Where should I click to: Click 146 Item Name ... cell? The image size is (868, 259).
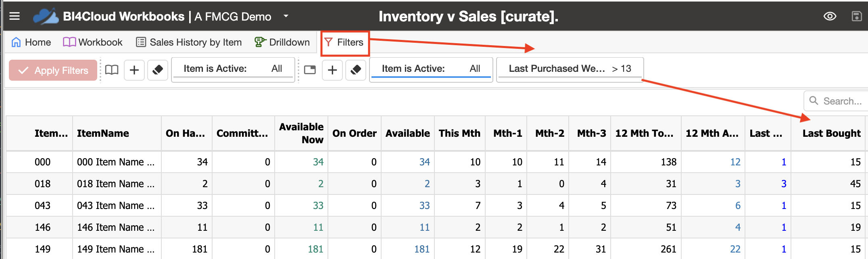tap(117, 228)
